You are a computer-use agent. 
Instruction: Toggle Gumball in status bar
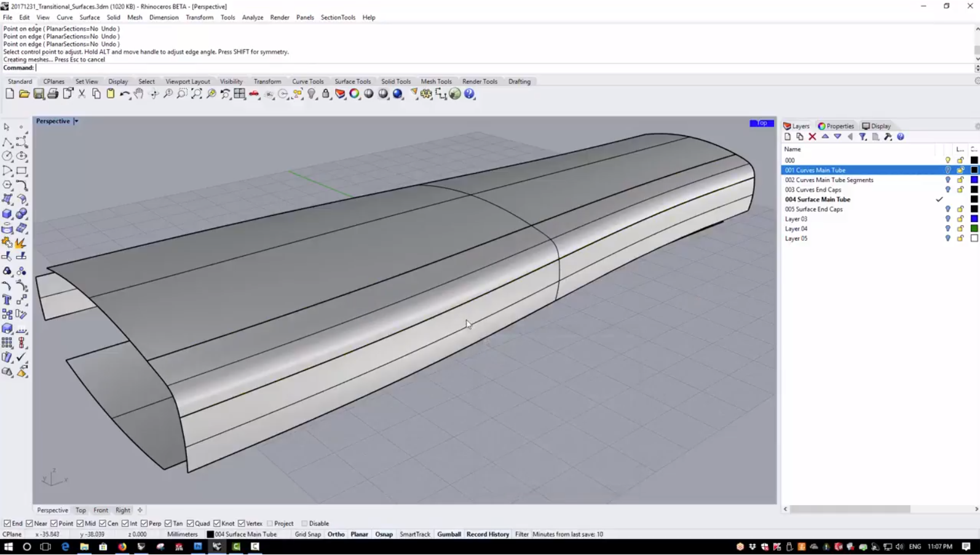click(449, 535)
